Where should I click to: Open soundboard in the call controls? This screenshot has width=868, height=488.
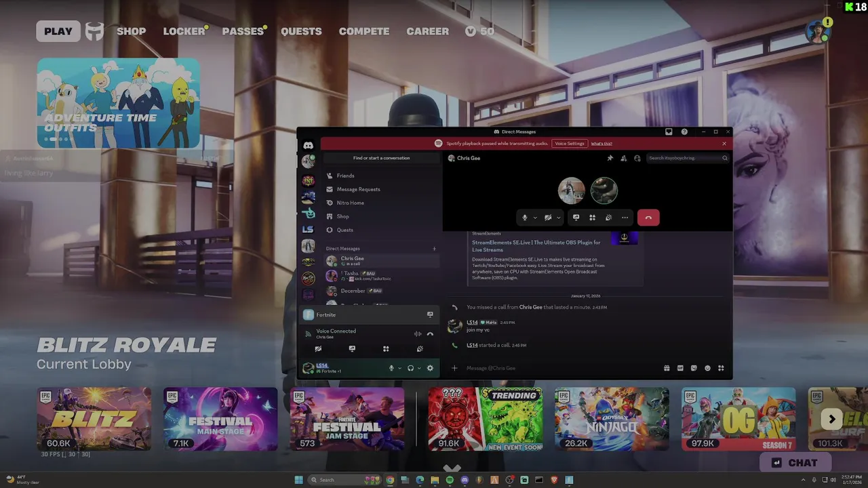pyautogui.click(x=608, y=218)
